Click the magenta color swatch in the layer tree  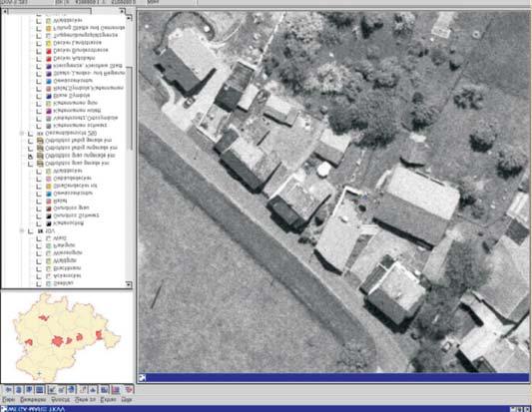[49, 111]
